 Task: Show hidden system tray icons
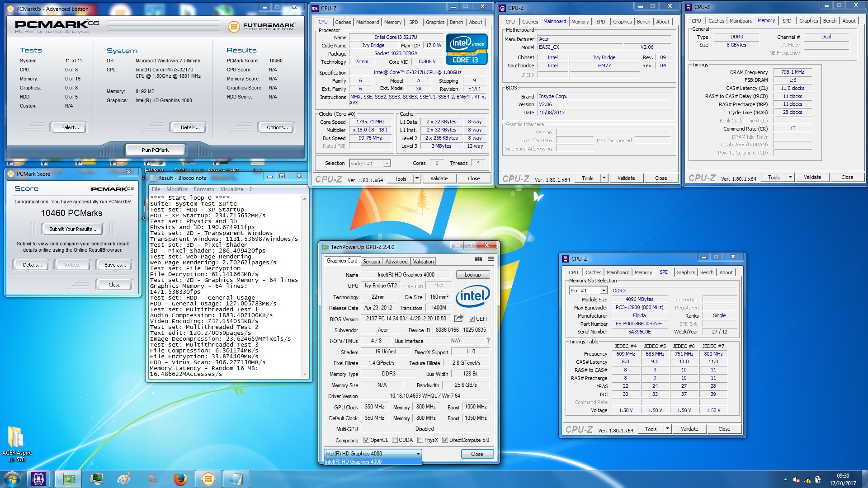785,479
